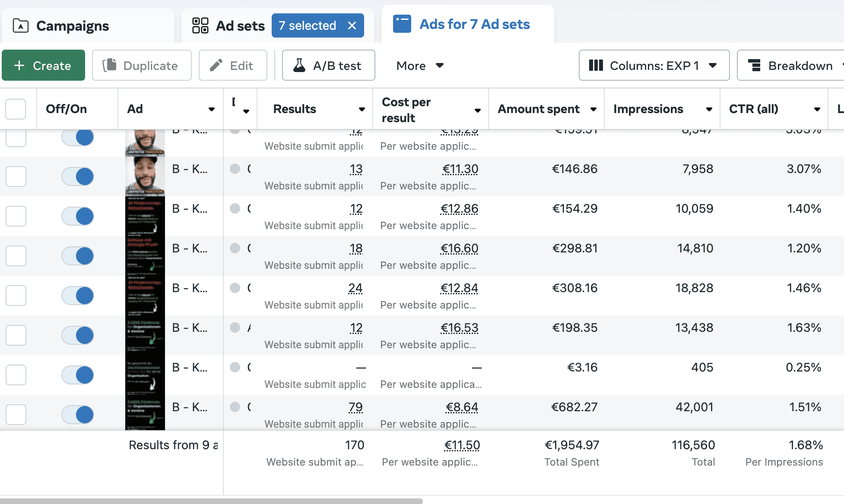Select checkbox for the €298.81 ad row

coord(16,256)
